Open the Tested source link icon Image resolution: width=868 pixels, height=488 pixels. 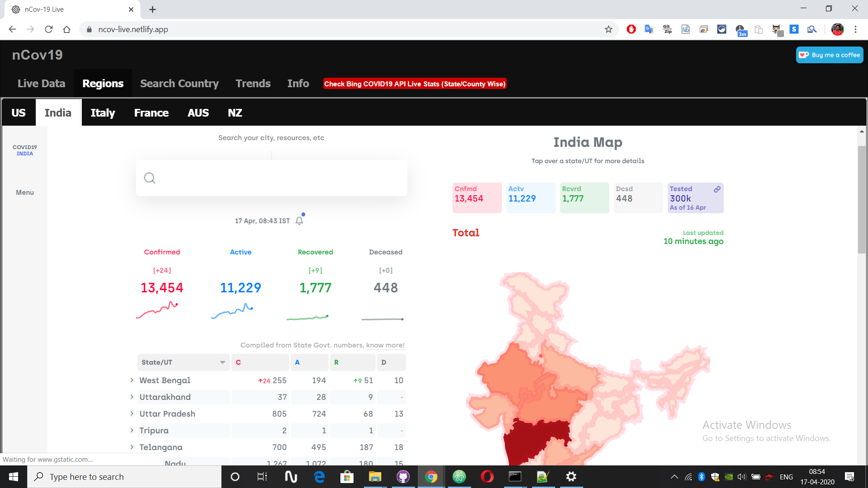717,189
